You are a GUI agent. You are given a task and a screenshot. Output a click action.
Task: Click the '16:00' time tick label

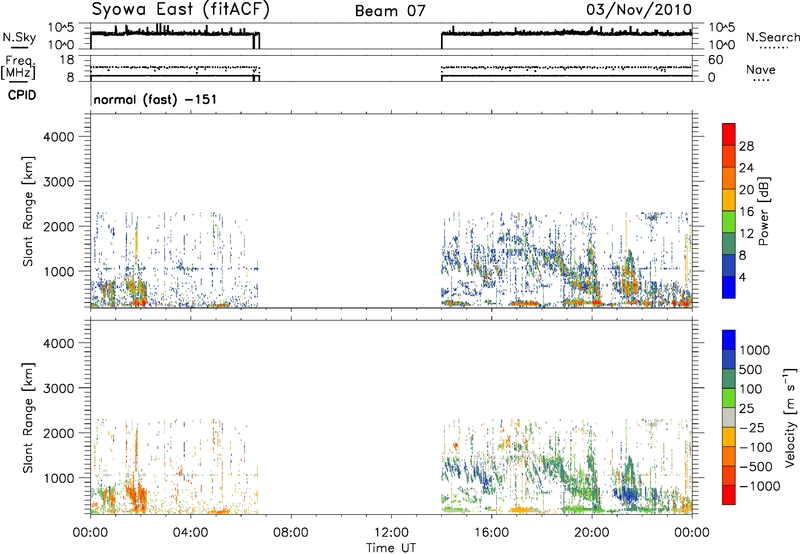point(491,533)
